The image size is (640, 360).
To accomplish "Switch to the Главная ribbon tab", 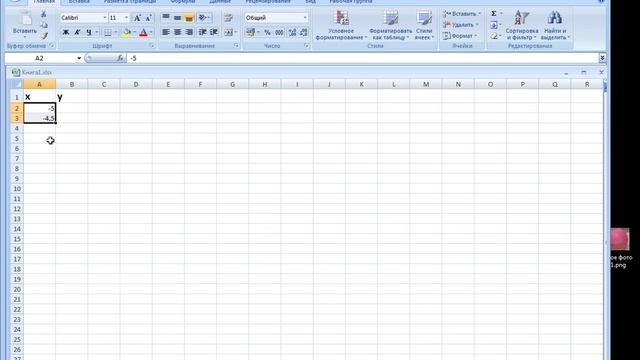I will click(x=44, y=2).
